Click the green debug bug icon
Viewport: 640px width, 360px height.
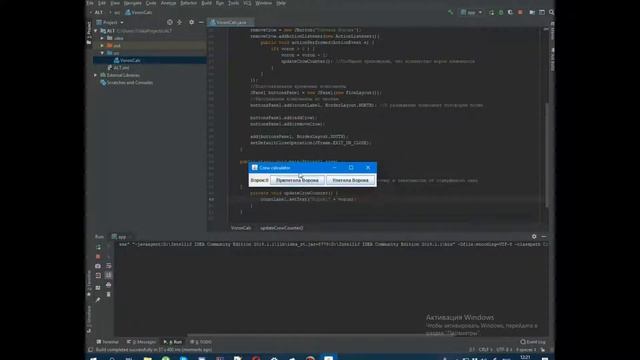click(501, 12)
